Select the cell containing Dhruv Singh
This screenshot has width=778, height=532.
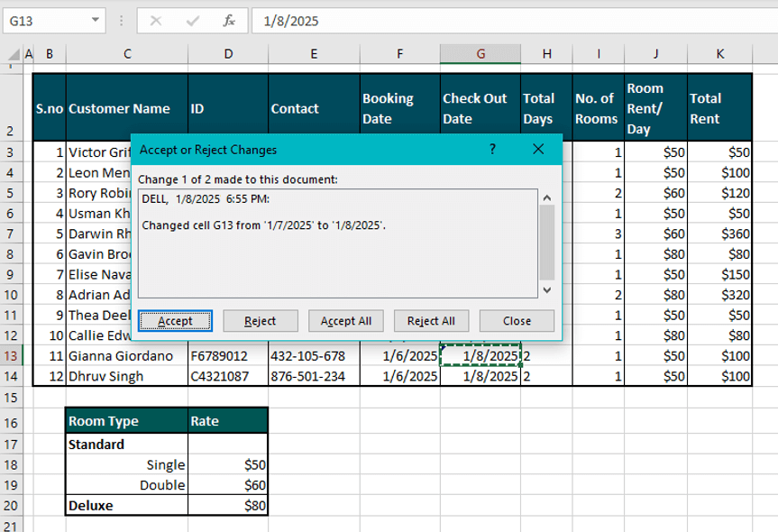126,376
